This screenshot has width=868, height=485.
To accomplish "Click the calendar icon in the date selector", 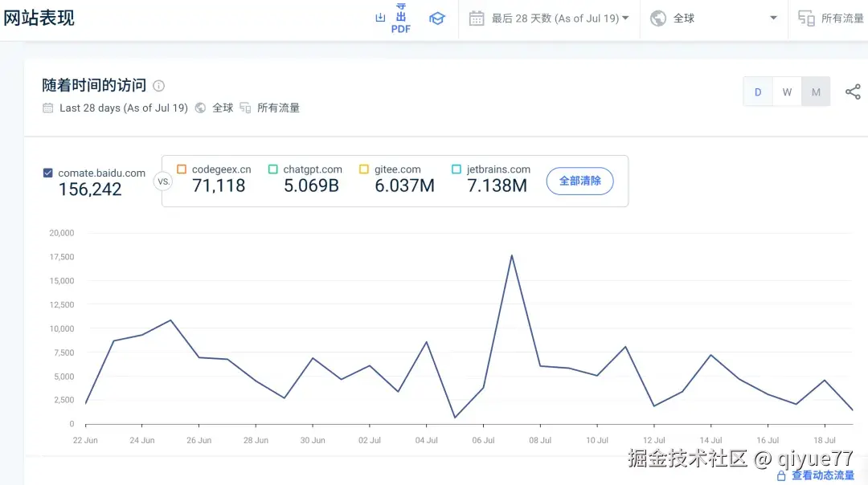I will pos(477,18).
